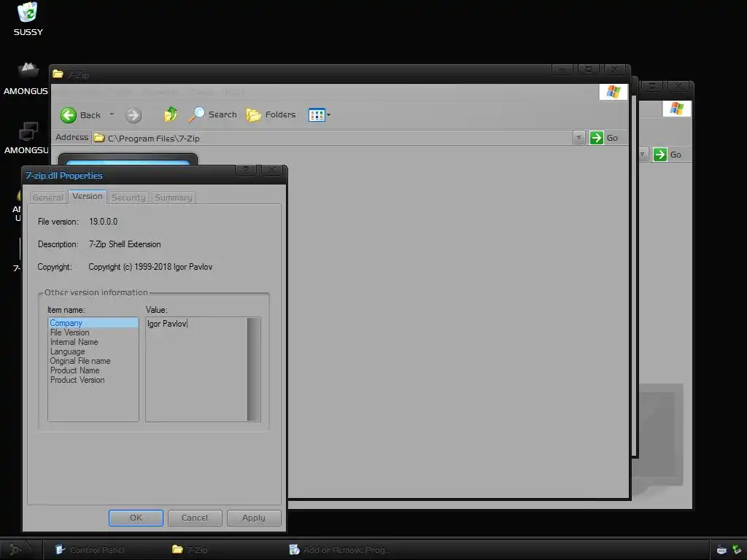This screenshot has height=560, width=747.
Task: Click the Copyright (c) 1999-2018 Igor Pavlov text
Action: (150, 267)
